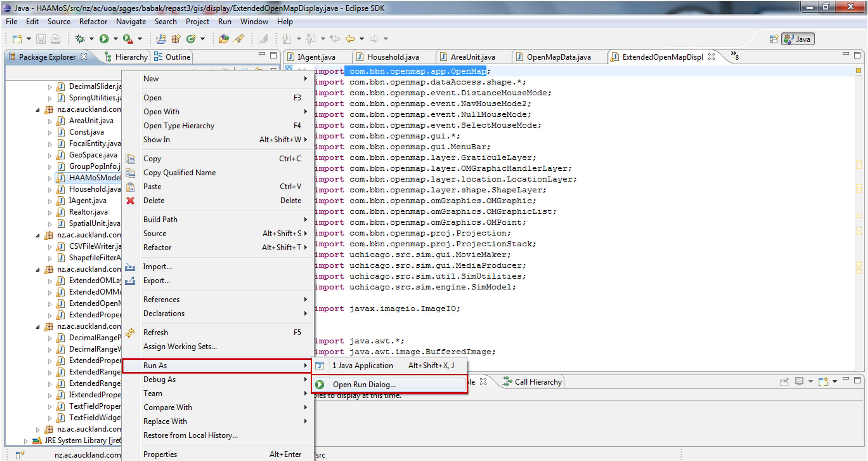Expand the JRE System Library node
This screenshot has height=461, width=868.
(x=26, y=441)
